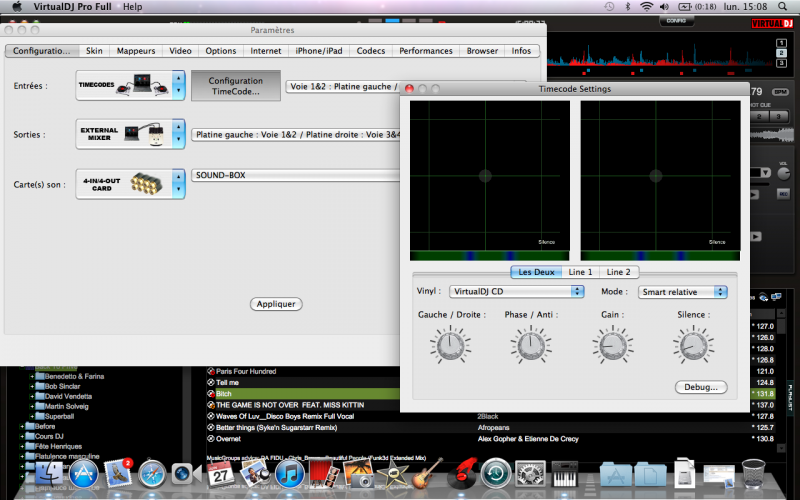Switch to the Skin tab

pos(94,51)
